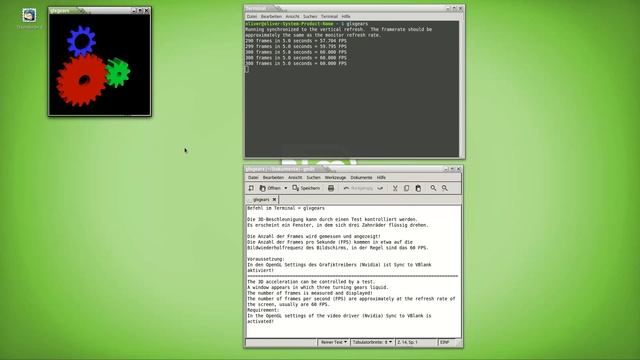Image resolution: width=640 pixels, height=360 pixels.
Task: Close the glxgears window
Action: click(147, 11)
